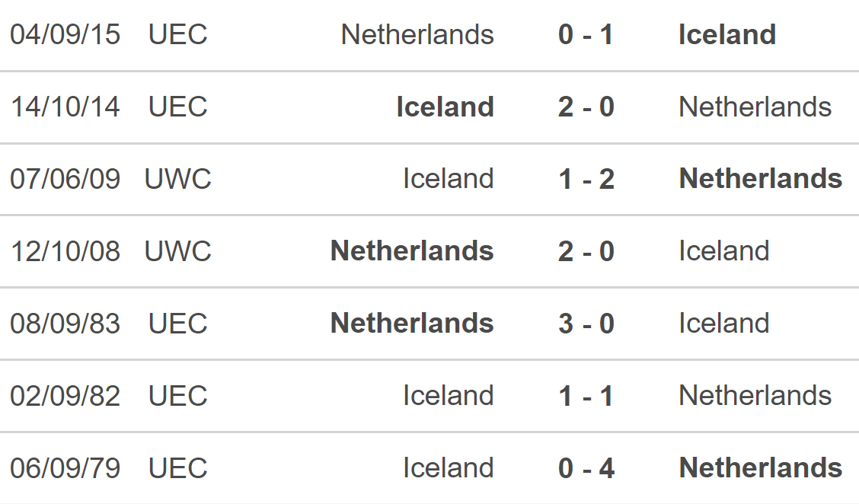859x504 pixels.
Task: Select bold Netherlands in 08/09/83 match
Action: pyautogui.click(x=412, y=324)
